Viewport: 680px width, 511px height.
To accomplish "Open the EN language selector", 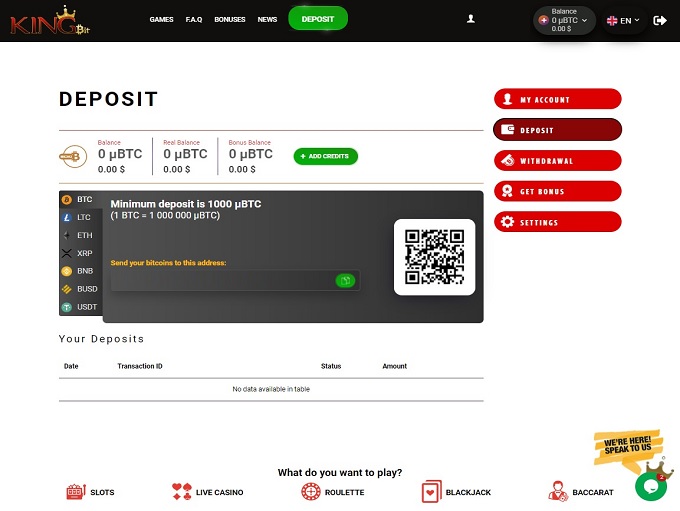I will (x=623, y=20).
